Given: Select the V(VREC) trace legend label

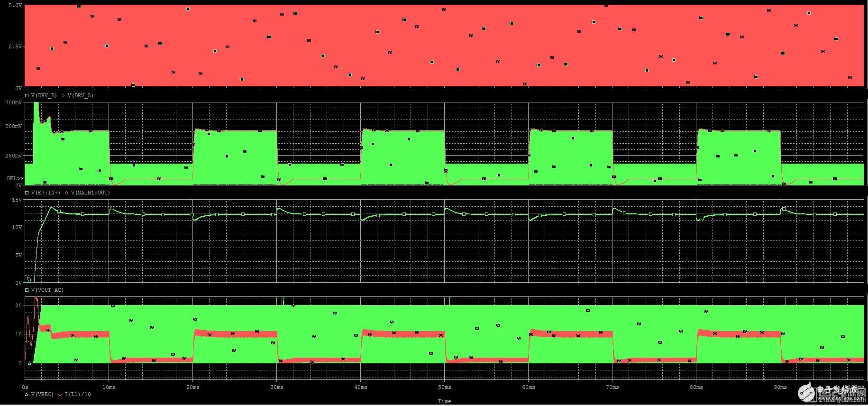Looking at the screenshot, I should [42, 395].
